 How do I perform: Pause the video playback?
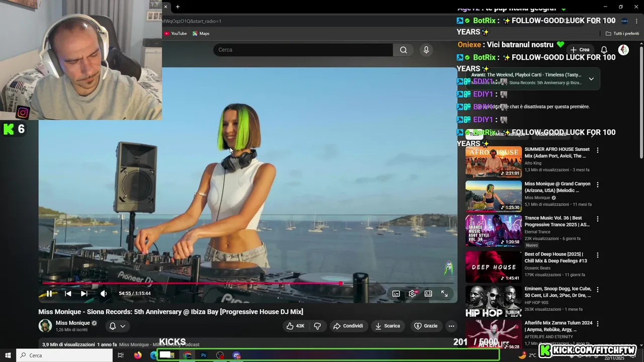click(49, 294)
